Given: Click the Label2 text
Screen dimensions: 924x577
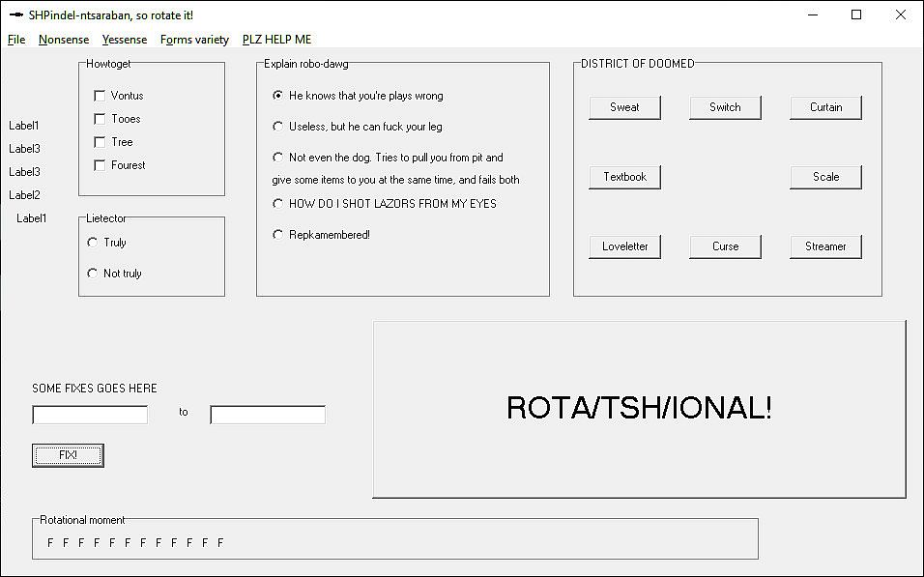Looking at the screenshot, I should [24, 195].
